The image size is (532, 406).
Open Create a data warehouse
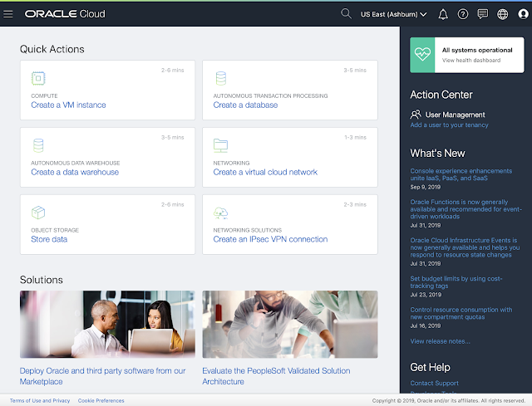(75, 172)
